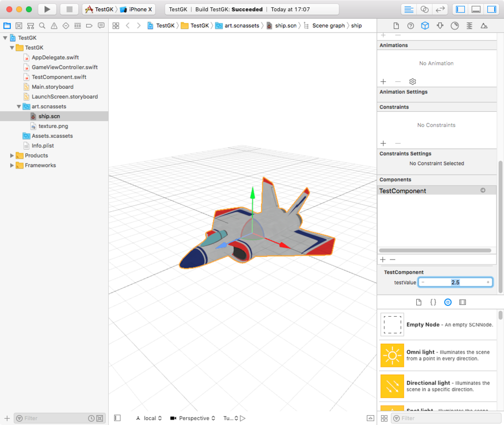Open GameViewController.swift
The height and width of the screenshot is (425, 504).
click(x=64, y=67)
